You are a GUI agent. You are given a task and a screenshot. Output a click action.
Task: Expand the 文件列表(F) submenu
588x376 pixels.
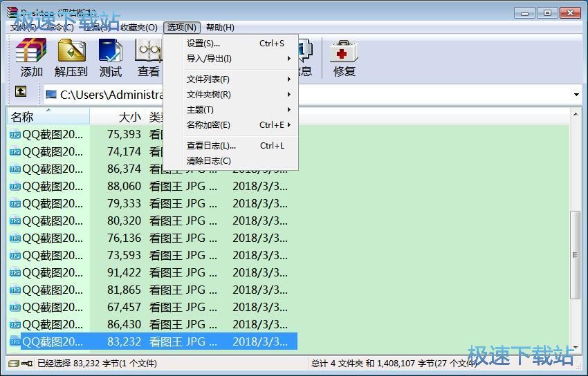(x=230, y=79)
